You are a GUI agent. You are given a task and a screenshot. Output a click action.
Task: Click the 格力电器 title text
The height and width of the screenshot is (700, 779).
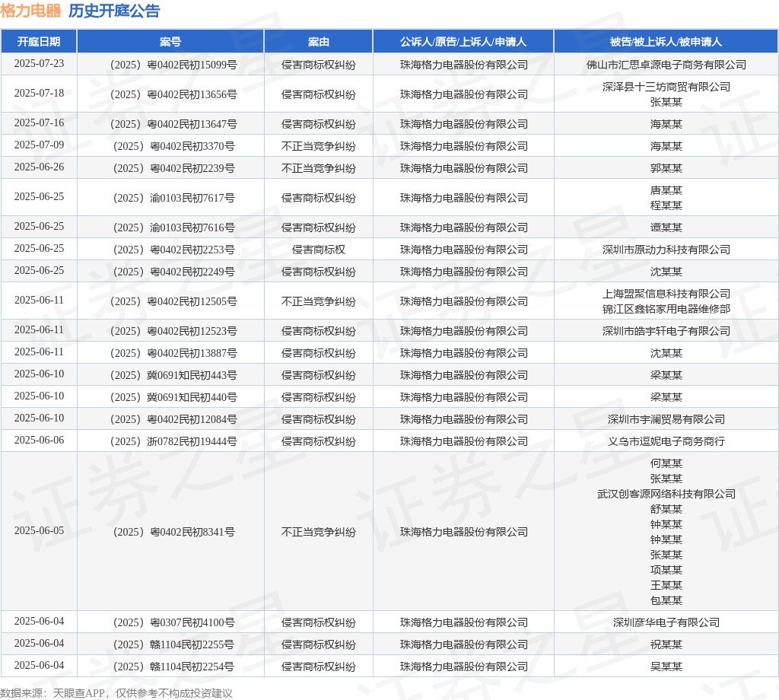click(30, 11)
